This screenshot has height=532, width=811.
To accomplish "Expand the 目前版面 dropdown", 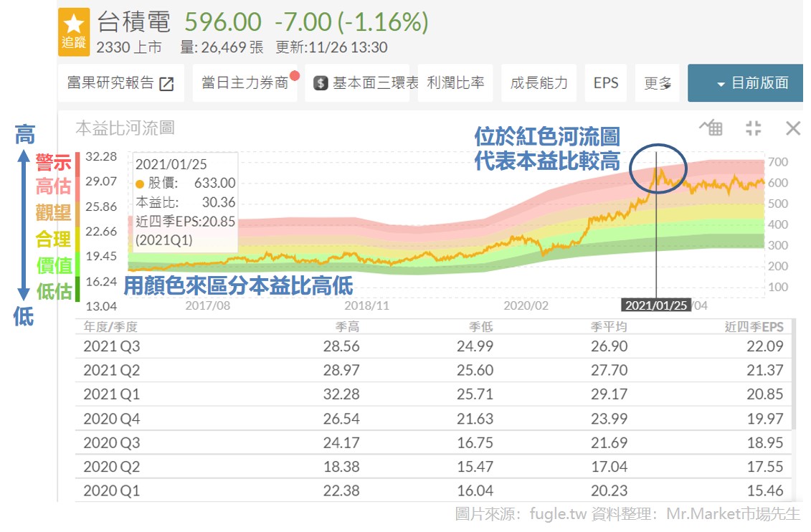I will pos(745,82).
